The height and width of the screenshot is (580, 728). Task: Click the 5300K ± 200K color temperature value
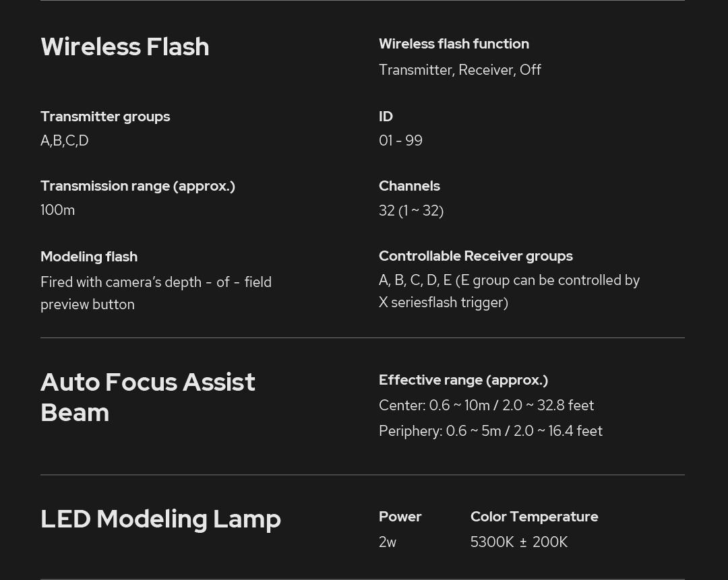[519, 542]
